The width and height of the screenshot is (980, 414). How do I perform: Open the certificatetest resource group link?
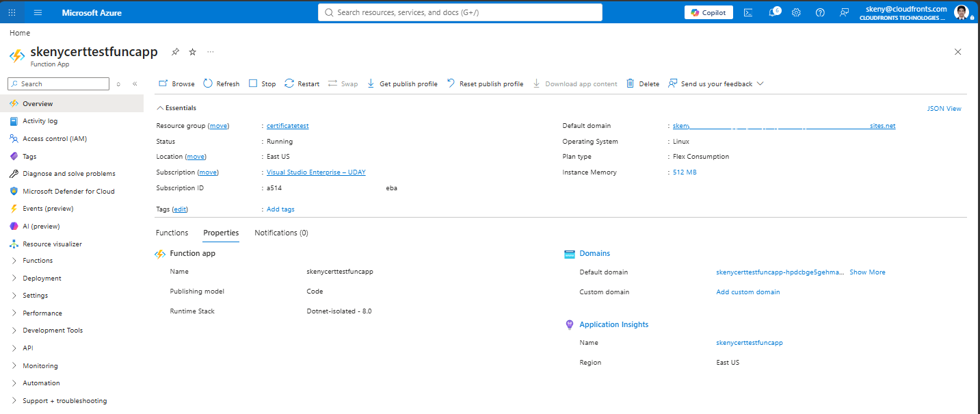click(288, 126)
